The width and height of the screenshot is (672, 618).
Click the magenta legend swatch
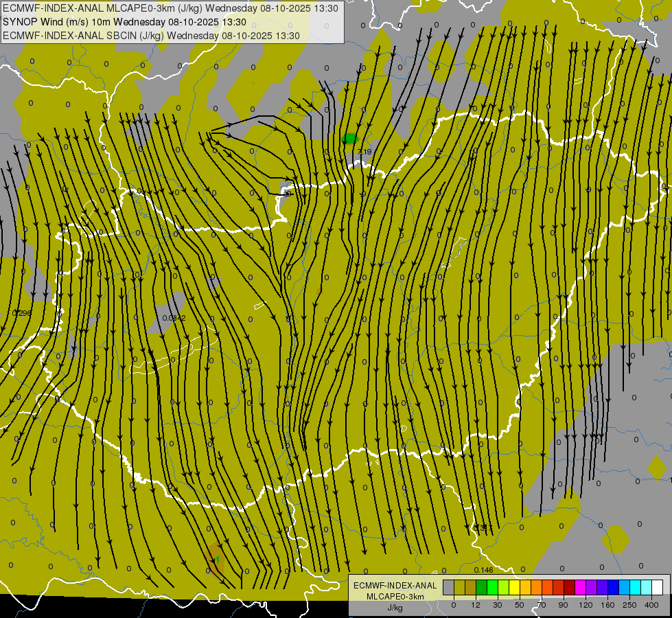coord(581,587)
